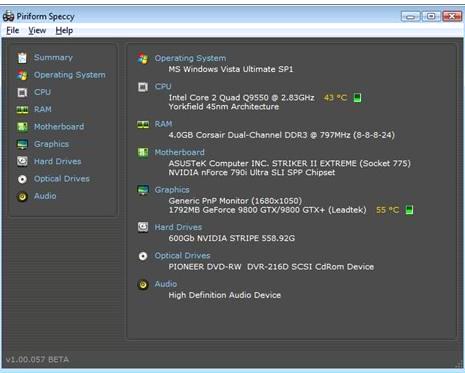Screen dimensions: 465x373
Task: Click the CPU chip icon in sidebar
Action: click(x=22, y=92)
